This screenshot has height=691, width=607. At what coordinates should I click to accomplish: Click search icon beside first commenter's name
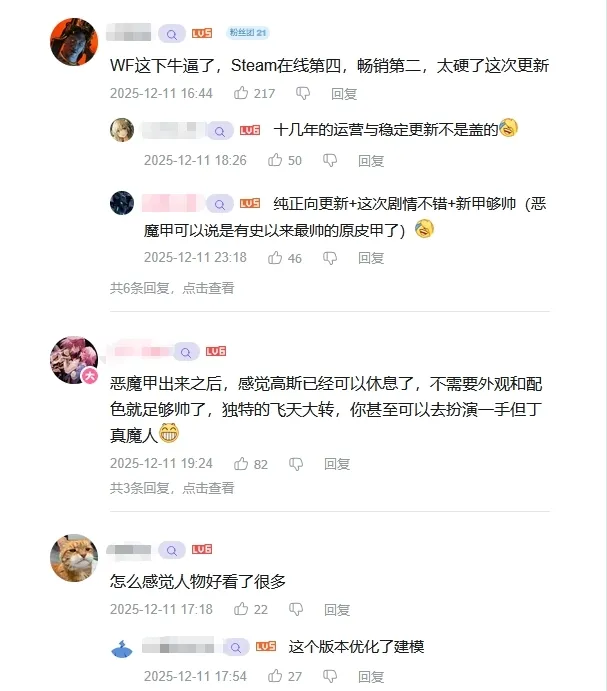(x=172, y=34)
